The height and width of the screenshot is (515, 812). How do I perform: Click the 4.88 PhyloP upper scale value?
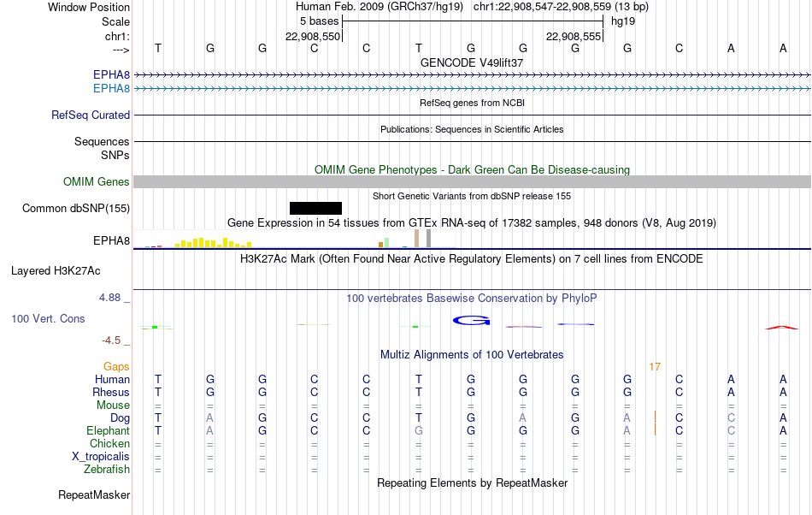pos(109,298)
